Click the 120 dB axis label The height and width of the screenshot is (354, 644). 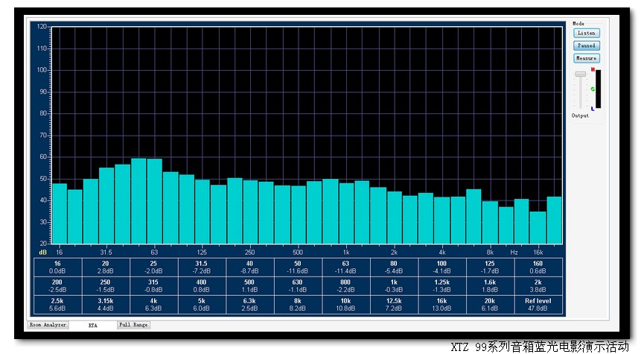42,26
